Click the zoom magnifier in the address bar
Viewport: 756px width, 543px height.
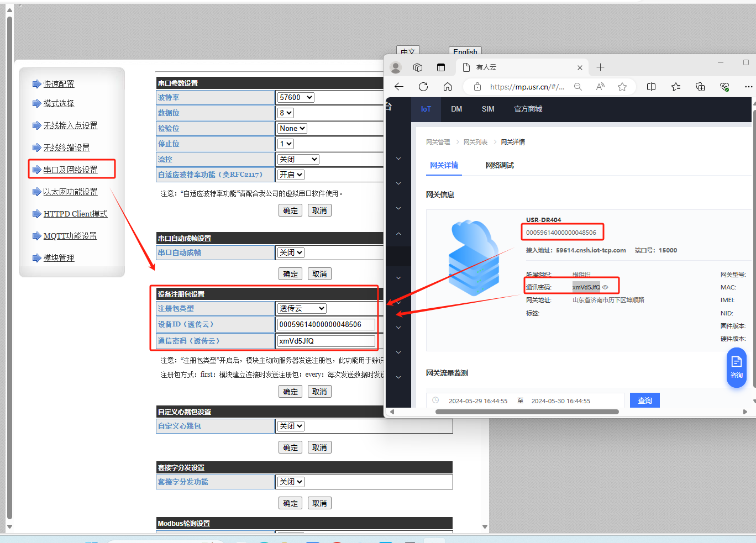pos(578,87)
